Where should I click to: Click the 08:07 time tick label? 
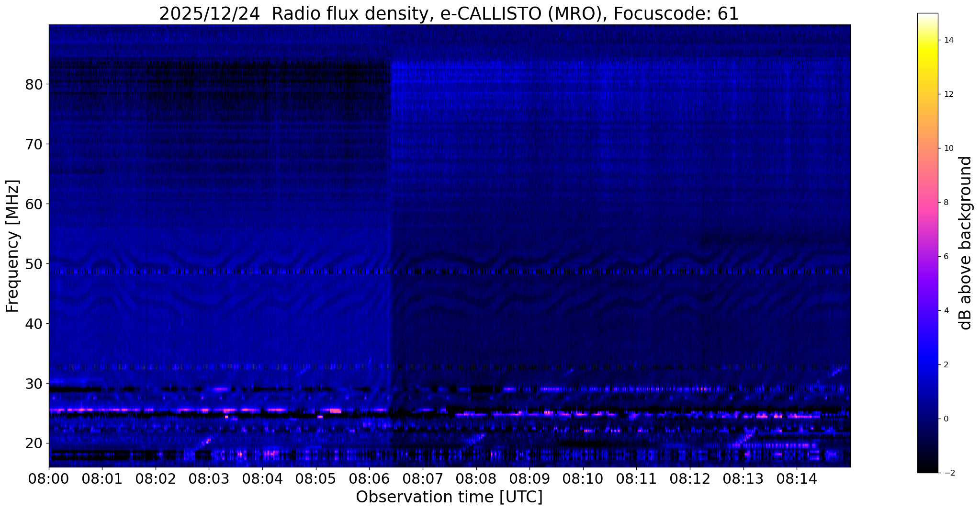423,479
